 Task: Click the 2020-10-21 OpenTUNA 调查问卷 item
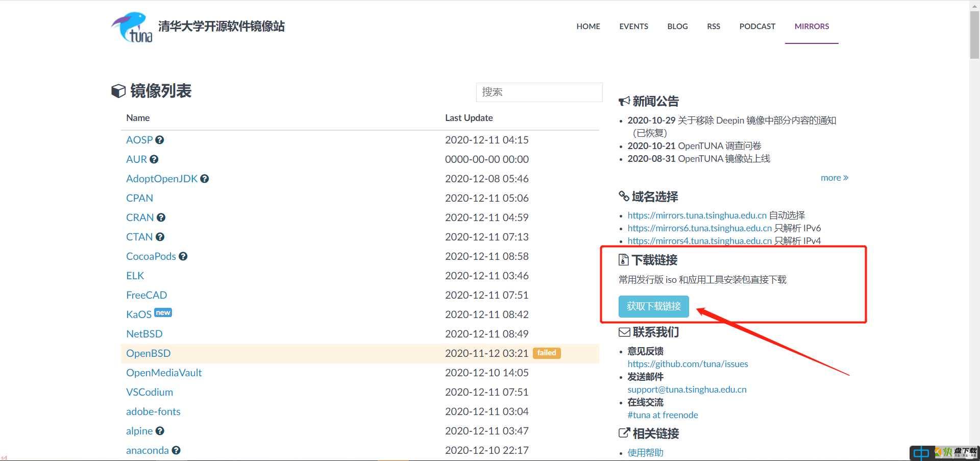coord(694,146)
